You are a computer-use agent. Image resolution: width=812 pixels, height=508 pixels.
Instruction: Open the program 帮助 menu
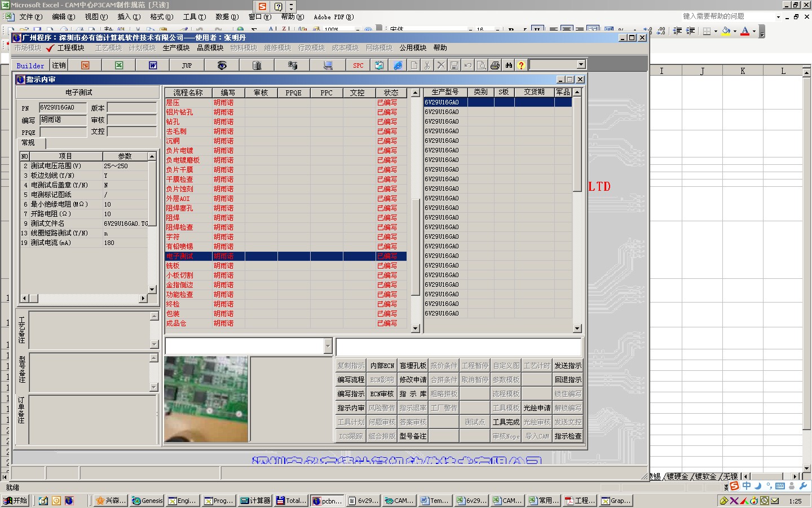point(440,48)
